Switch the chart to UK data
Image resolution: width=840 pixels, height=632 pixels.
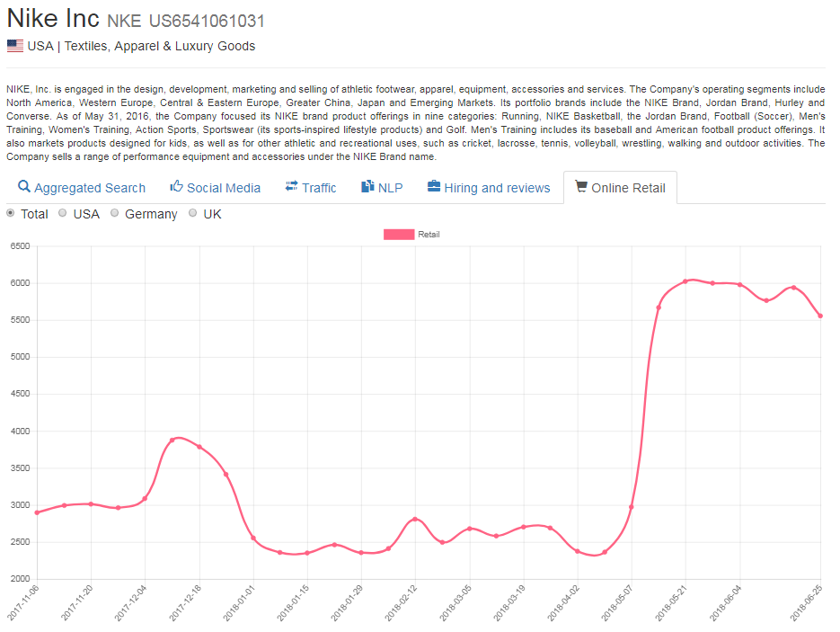[193, 214]
